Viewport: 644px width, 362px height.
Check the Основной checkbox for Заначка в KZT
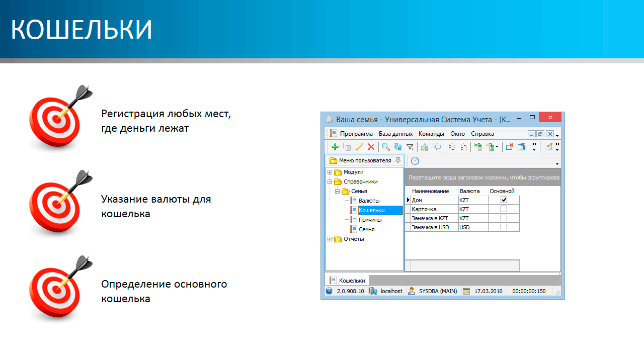(504, 218)
